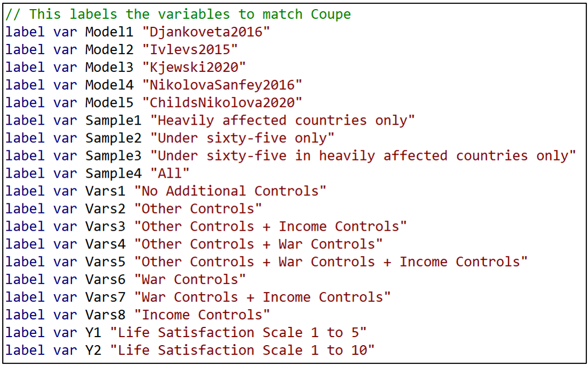This screenshot has width=588, height=365.
Task: Click the Y1 variable name
Action: tap(93, 333)
